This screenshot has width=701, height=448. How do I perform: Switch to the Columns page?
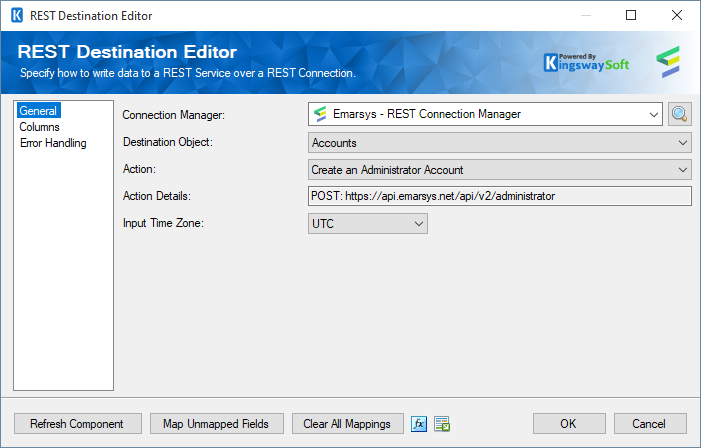pyautogui.click(x=39, y=127)
